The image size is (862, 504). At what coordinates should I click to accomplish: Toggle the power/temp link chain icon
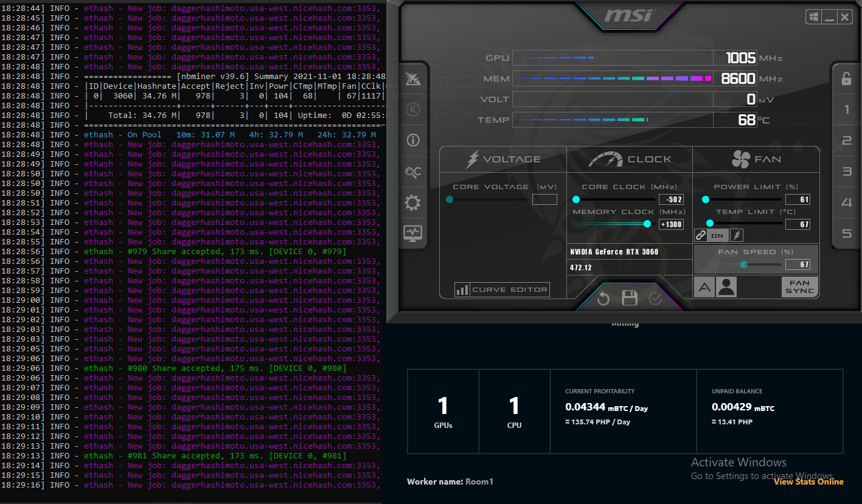(x=701, y=235)
